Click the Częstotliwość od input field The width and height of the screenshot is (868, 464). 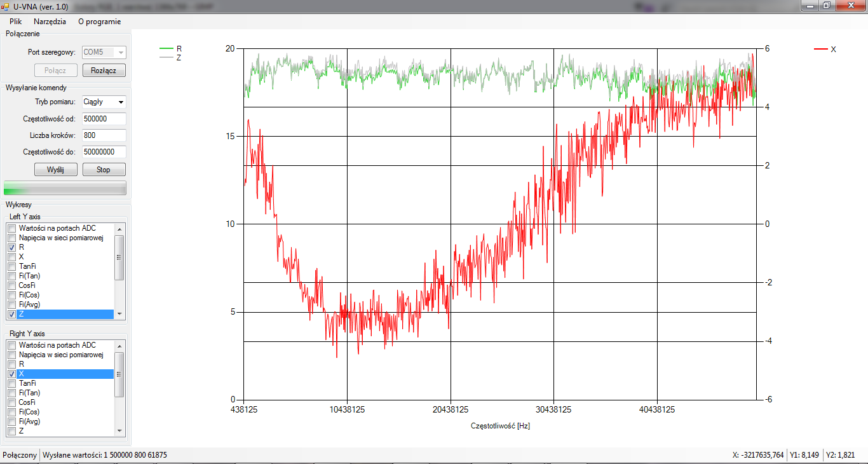104,119
